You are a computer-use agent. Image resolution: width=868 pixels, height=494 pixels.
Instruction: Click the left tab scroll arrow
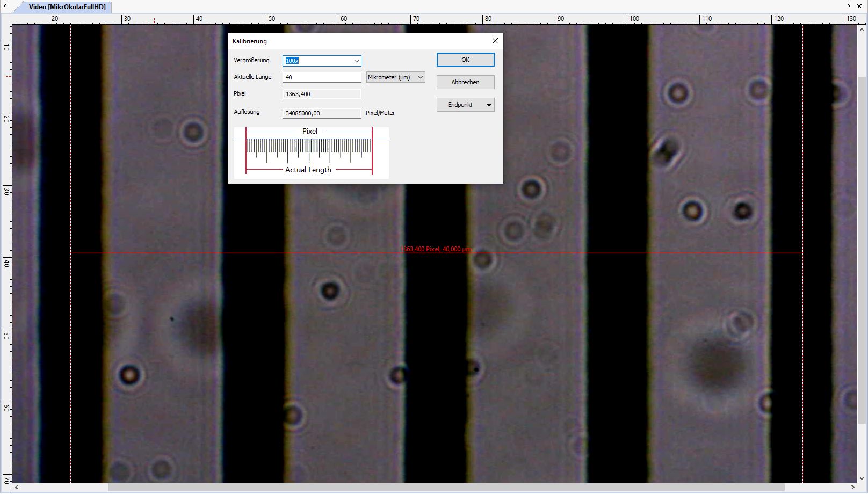[x=5, y=6]
